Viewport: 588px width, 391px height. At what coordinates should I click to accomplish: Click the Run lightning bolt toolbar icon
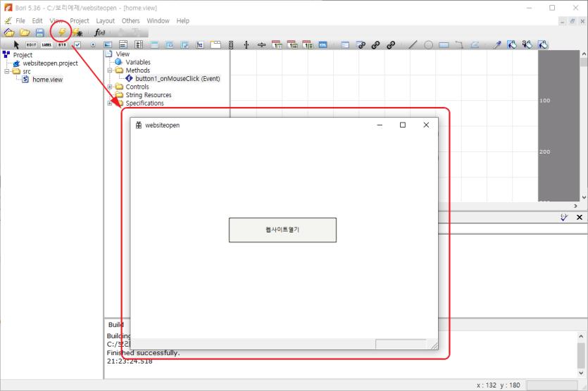pyautogui.click(x=62, y=32)
